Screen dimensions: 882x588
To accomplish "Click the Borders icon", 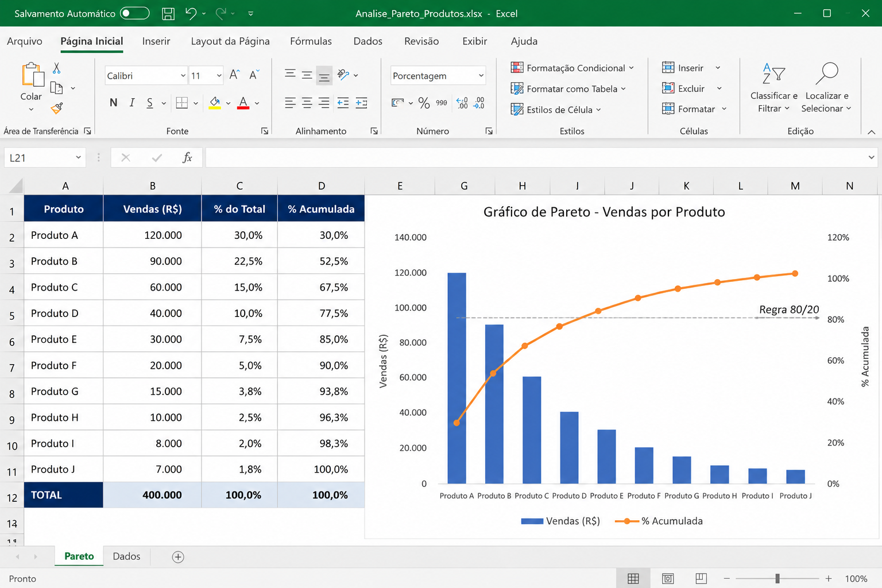I will (x=182, y=103).
